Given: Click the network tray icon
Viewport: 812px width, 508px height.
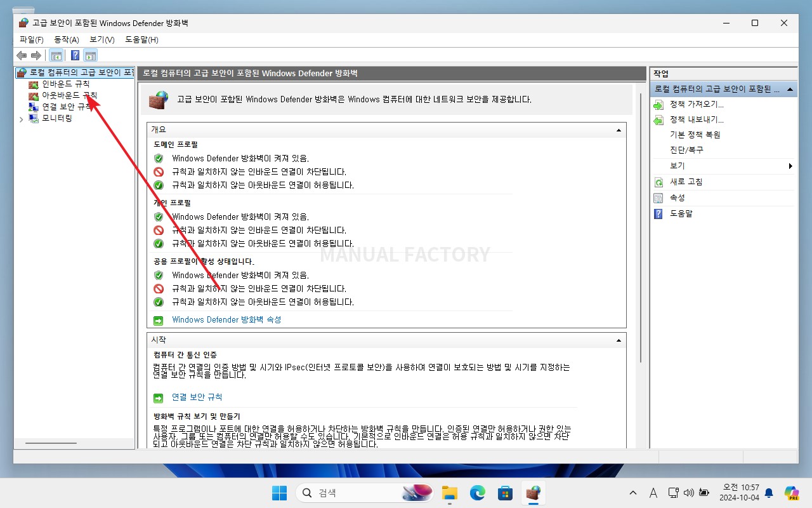Looking at the screenshot, I should [674, 493].
